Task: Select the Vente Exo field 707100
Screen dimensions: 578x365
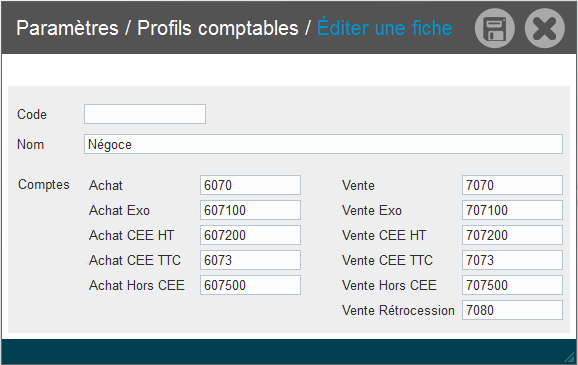Action: click(512, 210)
